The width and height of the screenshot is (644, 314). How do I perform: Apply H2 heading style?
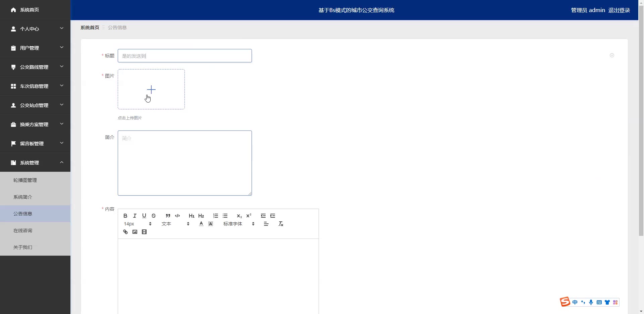click(201, 216)
